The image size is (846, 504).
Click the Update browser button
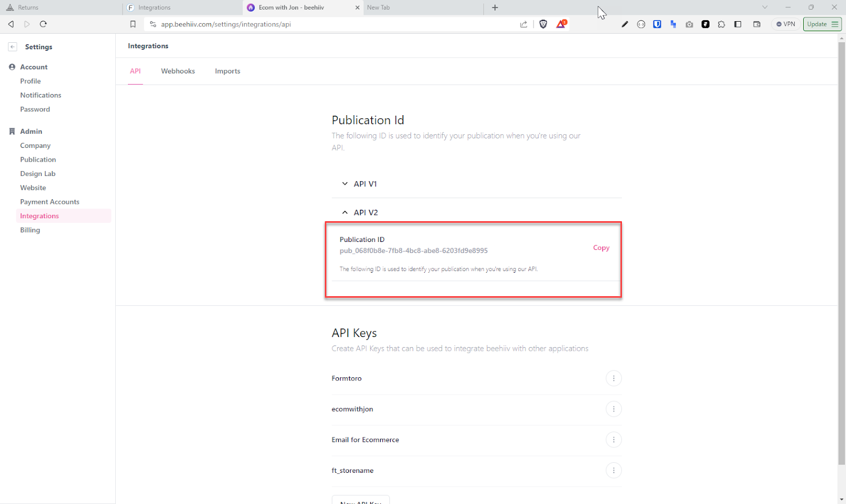click(x=822, y=24)
